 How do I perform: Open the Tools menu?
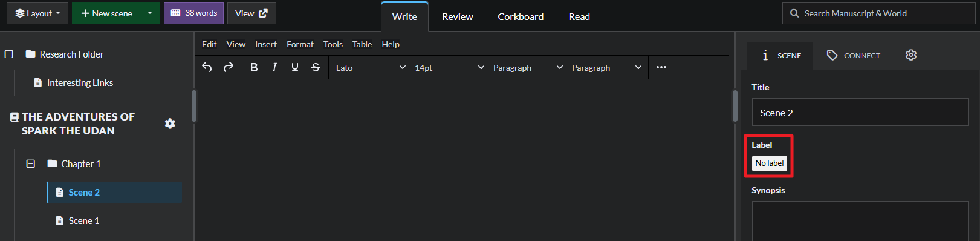coord(333,44)
